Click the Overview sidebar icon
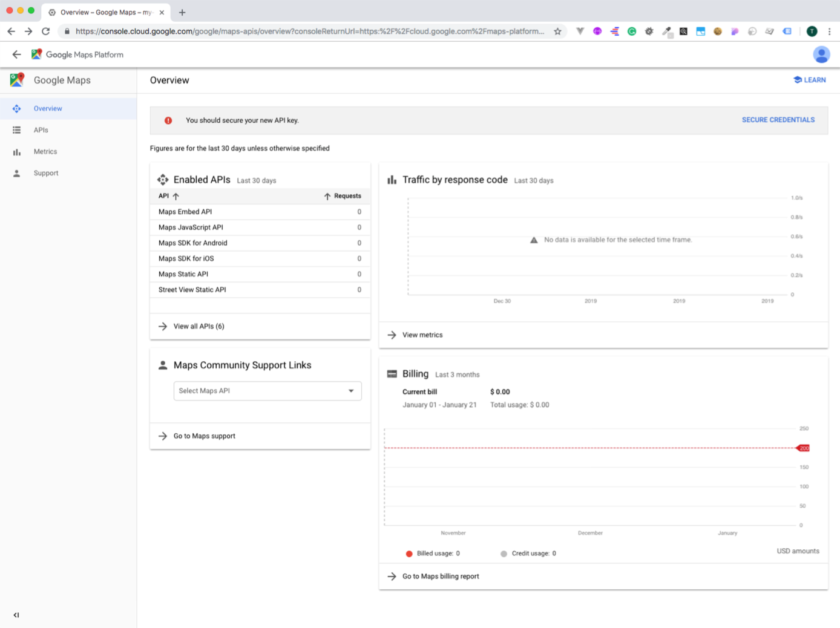The image size is (840, 628). click(x=17, y=109)
